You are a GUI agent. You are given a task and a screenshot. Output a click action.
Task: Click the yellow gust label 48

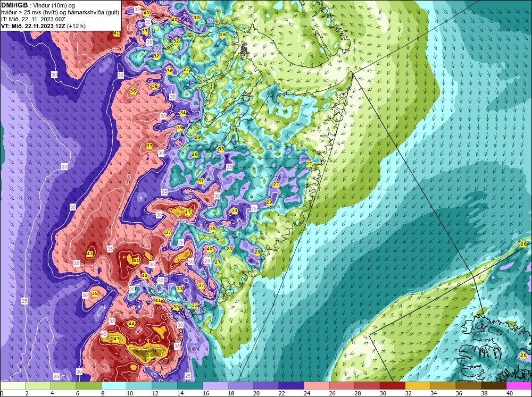[146, 13]
